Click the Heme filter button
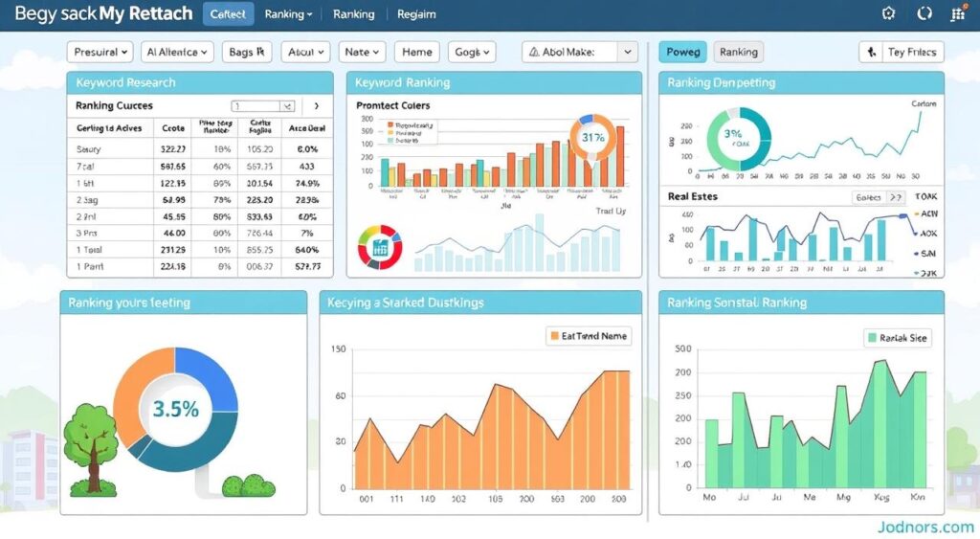The image size is (980, 539). pyautogui.click(x=416, y=52)
